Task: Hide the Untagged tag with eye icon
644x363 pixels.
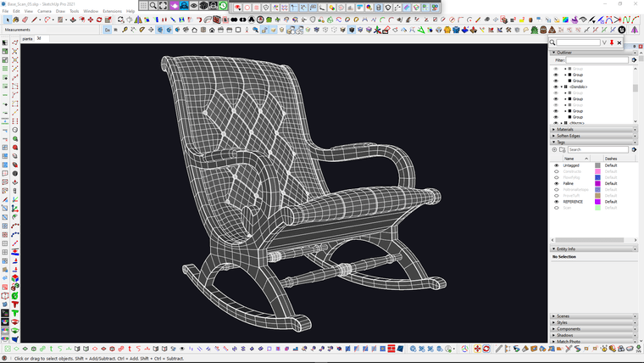Action: 557,165
